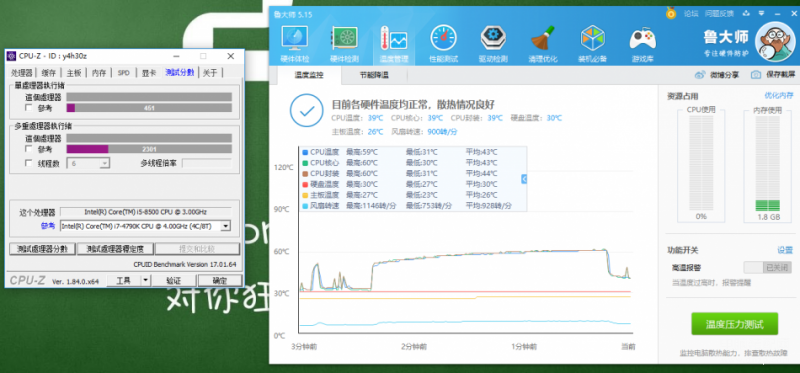
Task: Click the green 温度压力测试 button
Action: [734, 325]
